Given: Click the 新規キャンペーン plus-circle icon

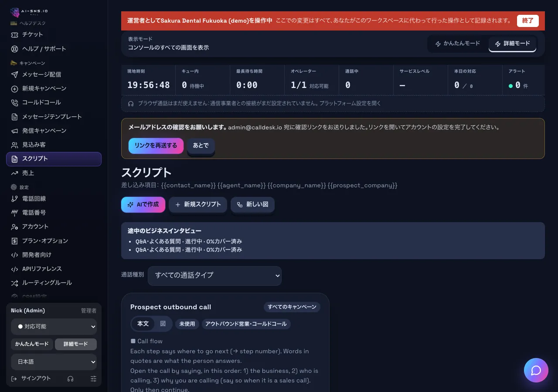Looking at the screenshot, I should [14, 88].
